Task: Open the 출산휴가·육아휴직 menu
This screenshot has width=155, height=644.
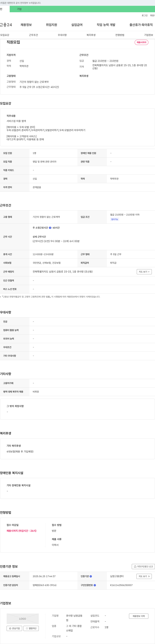Action: (141, 25)
